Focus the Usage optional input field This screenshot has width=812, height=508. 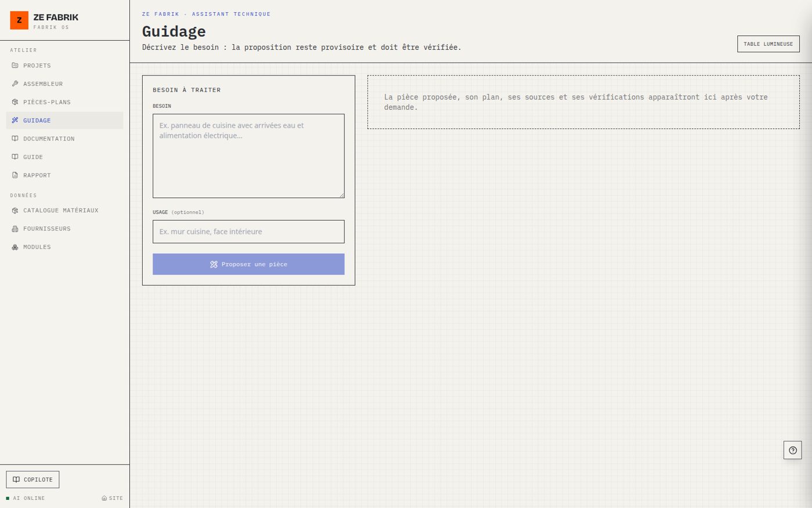(x=248, y=232)
